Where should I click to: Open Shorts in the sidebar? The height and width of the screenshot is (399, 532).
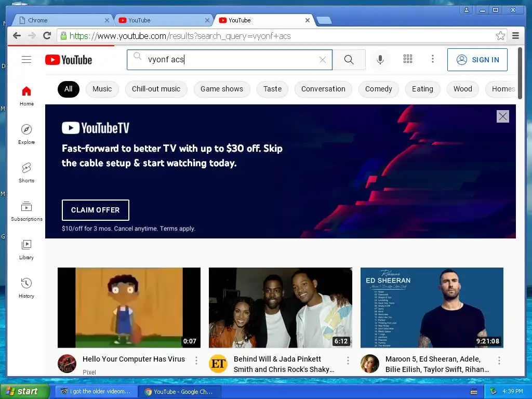tap(26, 172)
